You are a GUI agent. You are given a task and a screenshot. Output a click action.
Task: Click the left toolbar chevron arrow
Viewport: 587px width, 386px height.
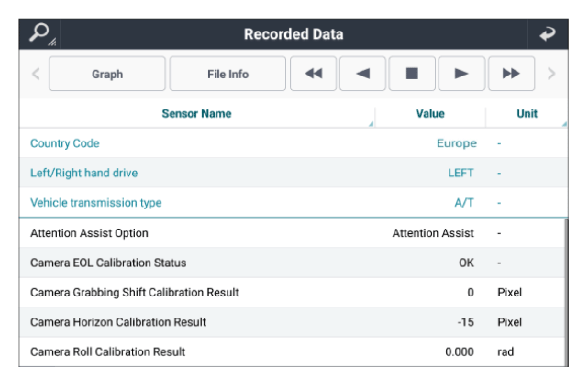click(36, 73)
